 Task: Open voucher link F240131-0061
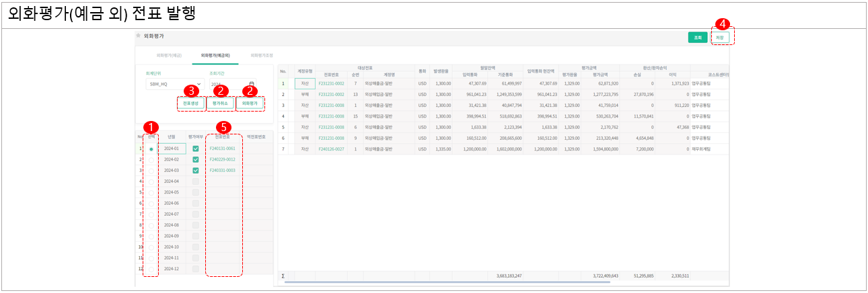(x=222, y=149)
